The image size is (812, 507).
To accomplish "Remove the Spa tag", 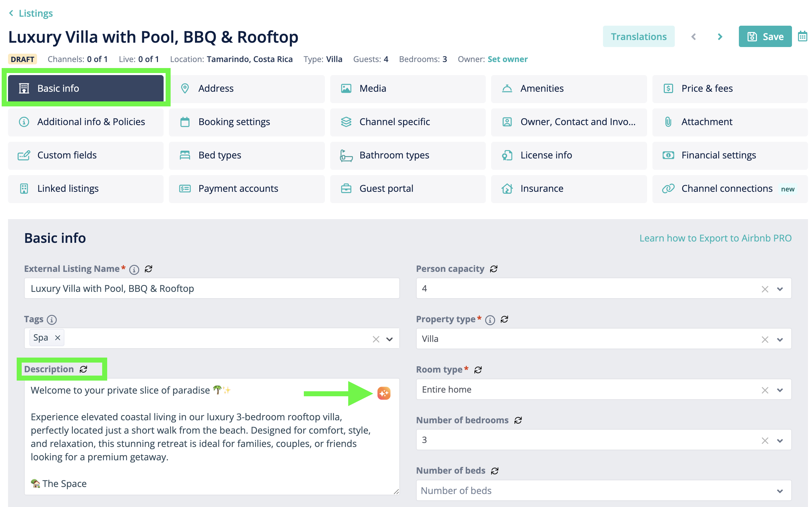I will pyautogui.click(x=58, y=338).
